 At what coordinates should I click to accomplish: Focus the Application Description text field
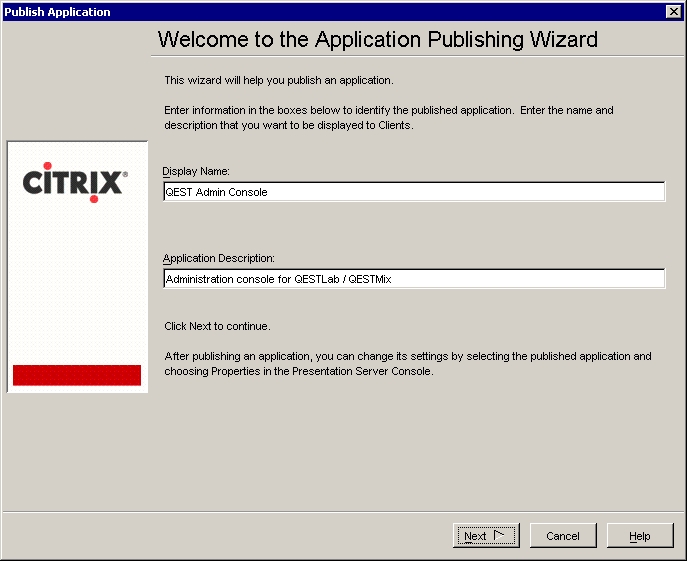(x=414, y=279)
